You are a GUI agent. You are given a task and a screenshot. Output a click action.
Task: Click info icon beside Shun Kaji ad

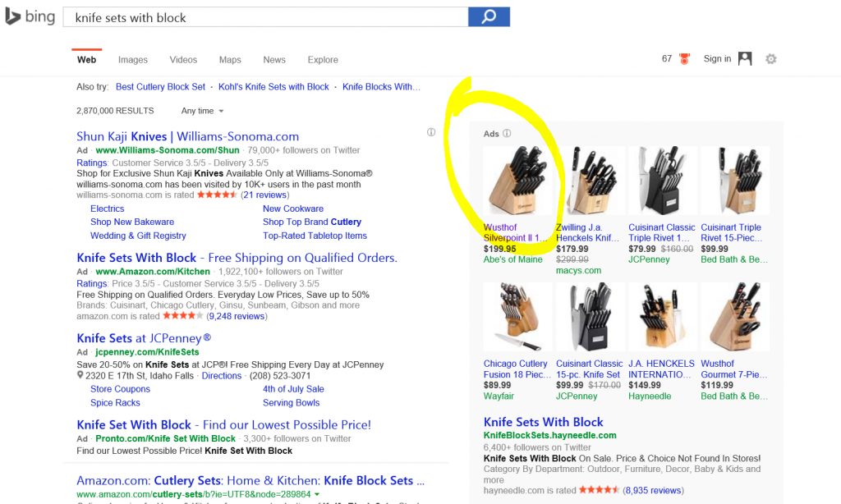(431, 132)
